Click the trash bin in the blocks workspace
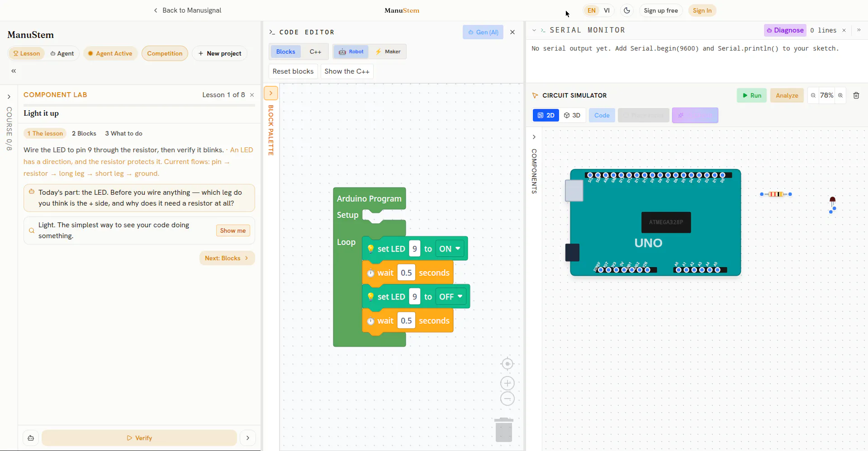Screen dimensions: 868x451 503,430
